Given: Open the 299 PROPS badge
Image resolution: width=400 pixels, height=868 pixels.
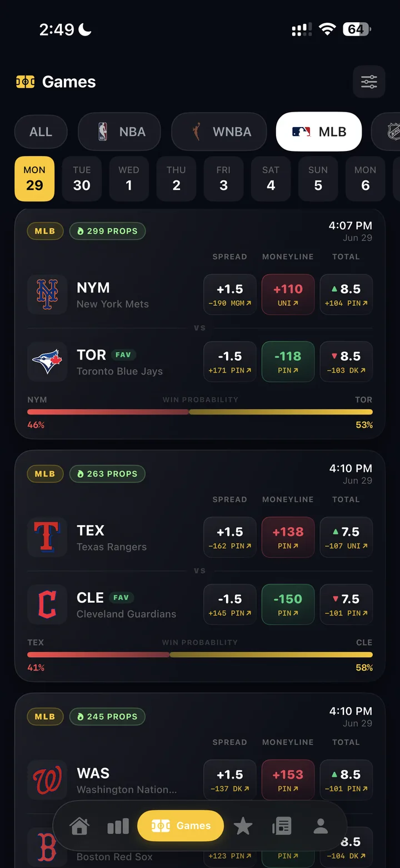Looking at the screenshot, I should [x=107, y=231].
